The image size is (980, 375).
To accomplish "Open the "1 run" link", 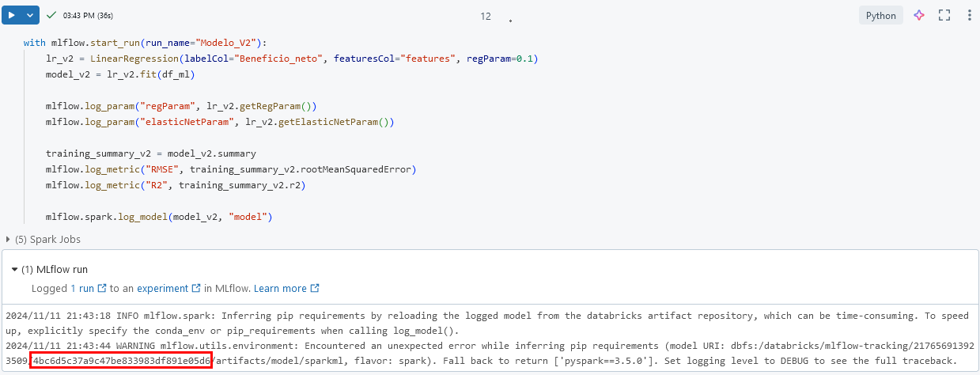I will pos(82,289).
